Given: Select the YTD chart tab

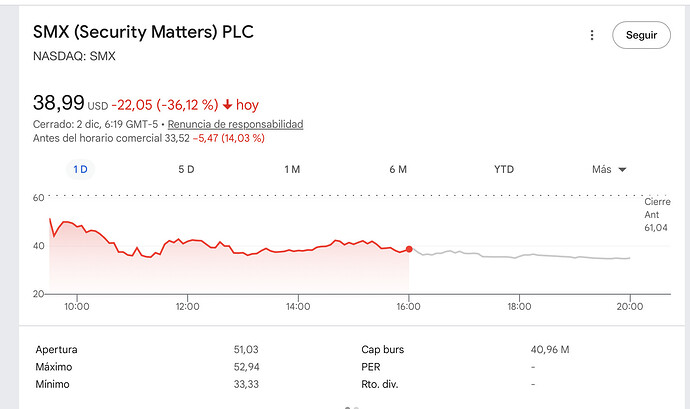Looking at the screenshot, I should pyautogui.click(x=504, y=169).
